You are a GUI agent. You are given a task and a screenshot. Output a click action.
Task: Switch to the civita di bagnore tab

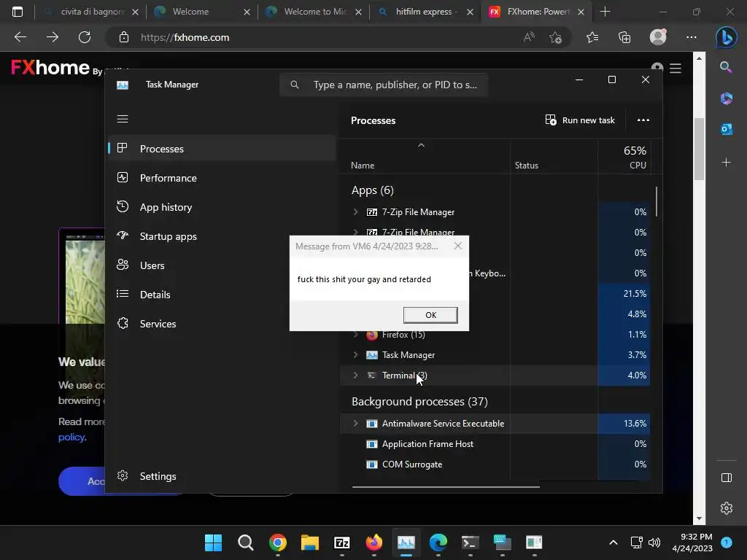[89, 12]
